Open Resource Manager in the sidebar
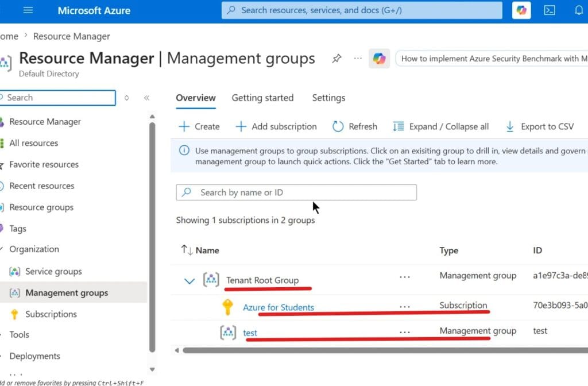Viewport: 588px width, 386px height. click(x=45, y=122)
